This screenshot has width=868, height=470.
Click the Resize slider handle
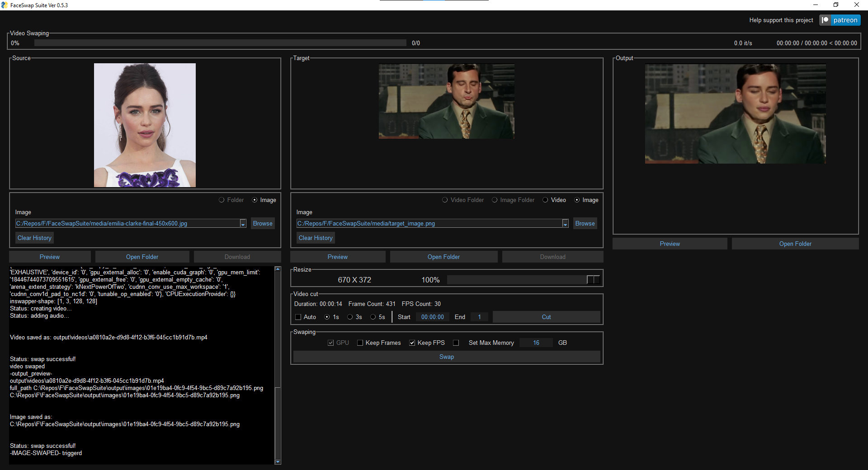(593, 280)
